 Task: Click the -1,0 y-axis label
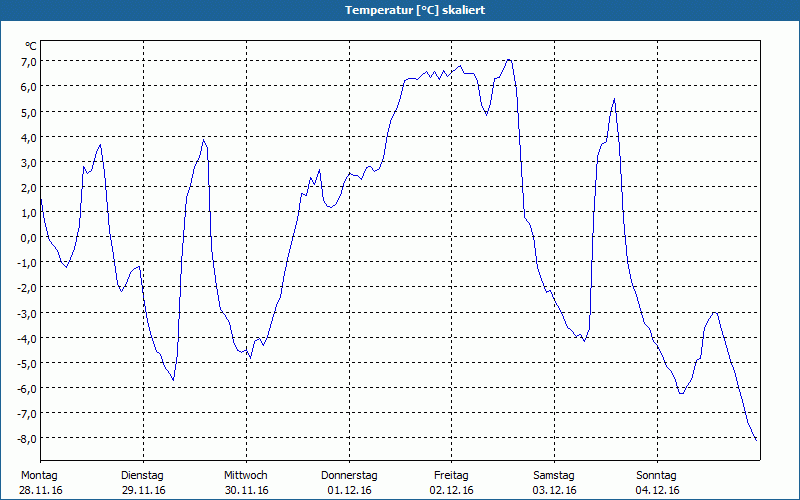[28, 263]
